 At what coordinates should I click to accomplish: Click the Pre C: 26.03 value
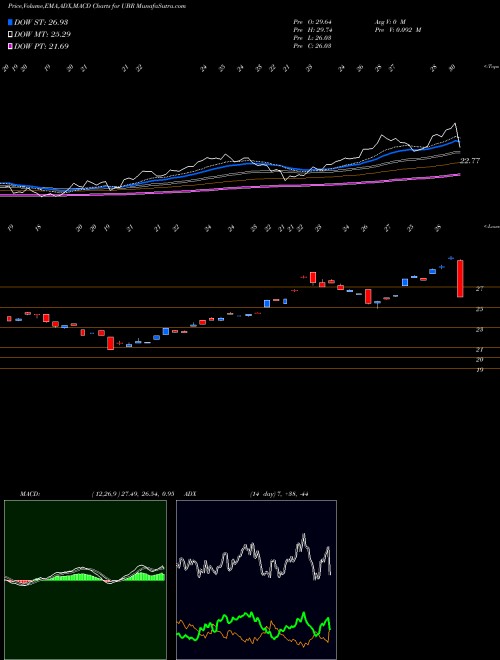[x=312, y=46]
